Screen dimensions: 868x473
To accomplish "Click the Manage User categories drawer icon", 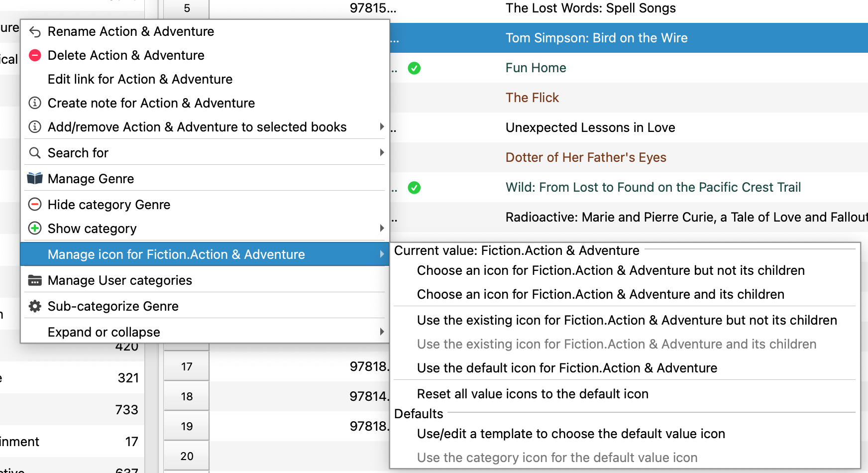I will [x=35, y=280].
